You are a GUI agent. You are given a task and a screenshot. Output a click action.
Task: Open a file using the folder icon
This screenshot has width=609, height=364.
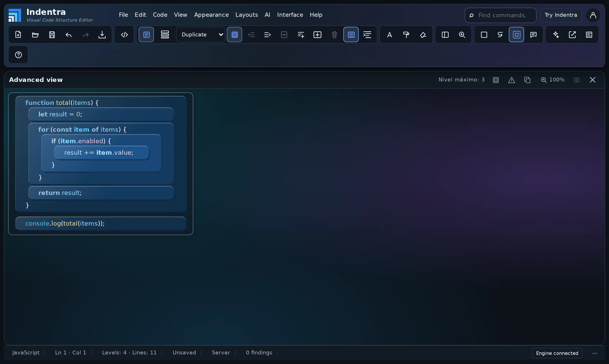click(x=35, y=34)
